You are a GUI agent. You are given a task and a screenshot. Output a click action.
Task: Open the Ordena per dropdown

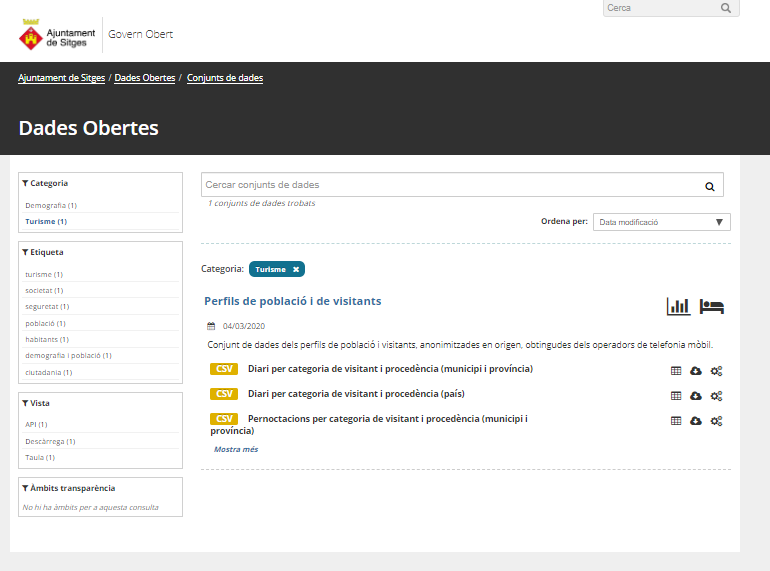pos(661,222)
